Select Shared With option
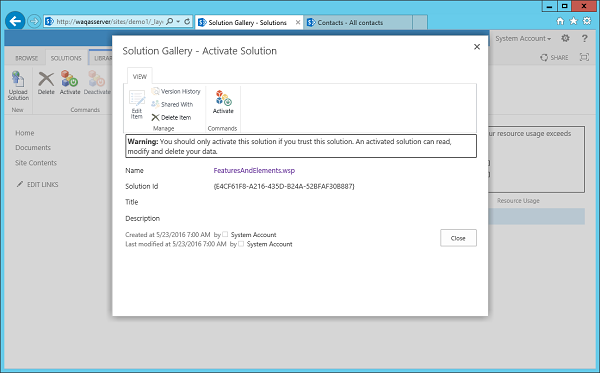Screen dimensions: 600x373 pos(172,104)
